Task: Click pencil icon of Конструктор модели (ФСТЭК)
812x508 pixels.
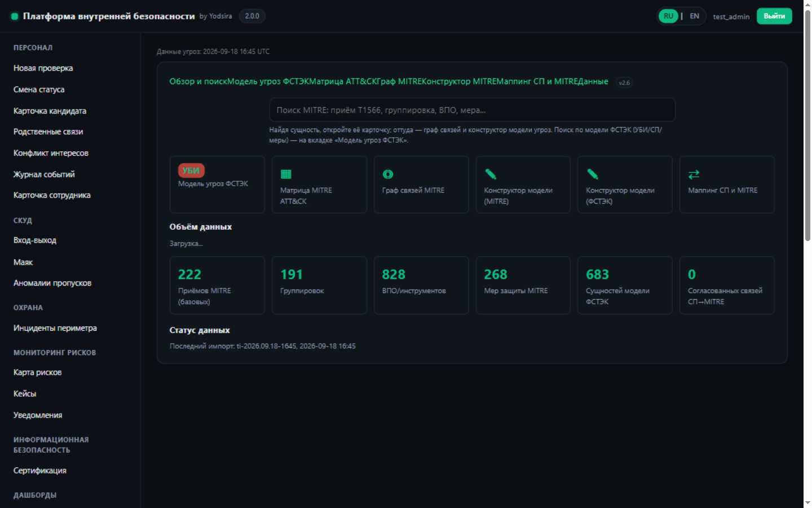Action: [592, 174]
